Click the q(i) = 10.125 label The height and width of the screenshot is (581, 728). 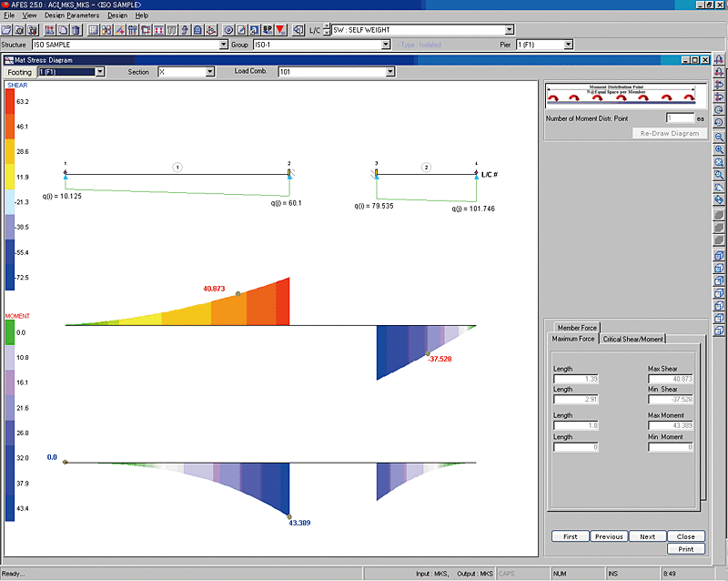tap(62, 196)
